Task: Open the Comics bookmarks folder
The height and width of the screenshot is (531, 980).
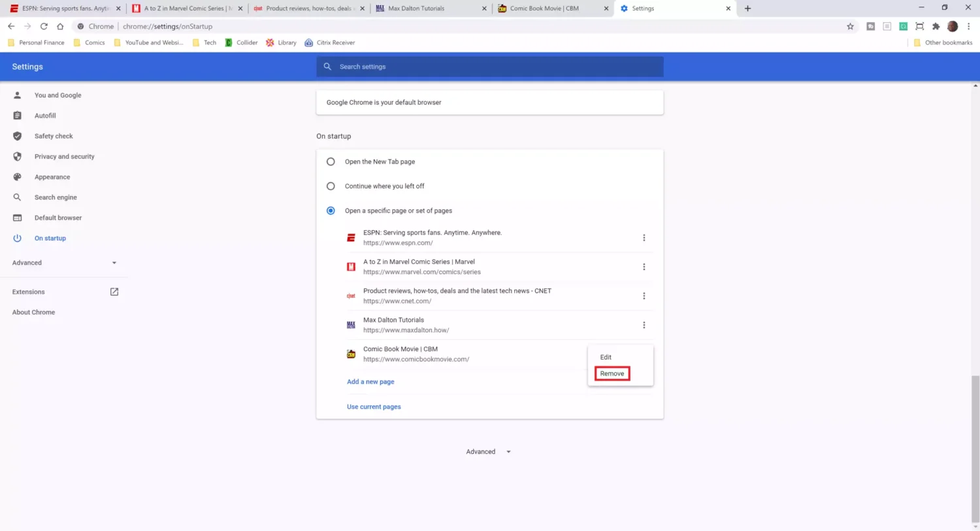Action: click(89, 43)
